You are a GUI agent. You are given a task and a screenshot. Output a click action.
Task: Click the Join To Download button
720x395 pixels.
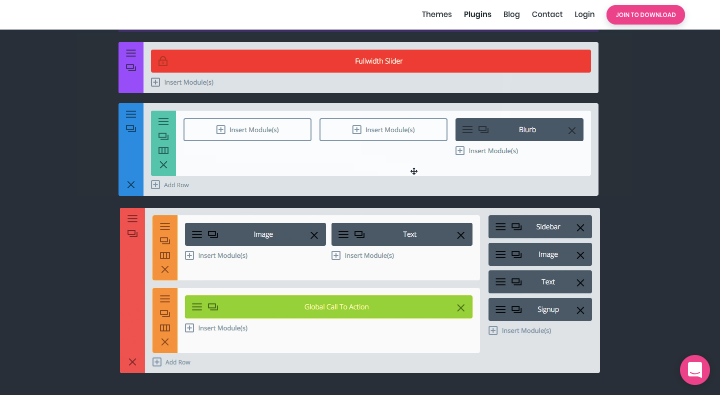(645, 15)
